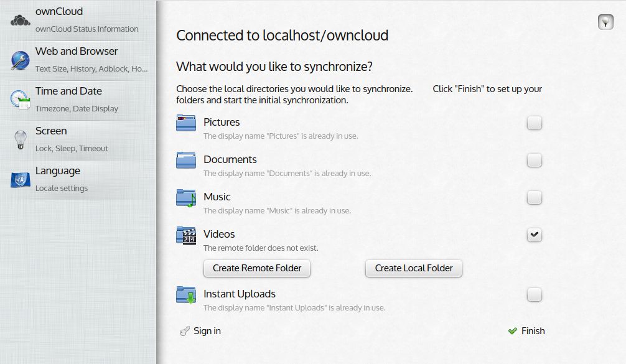Viewport: 626px width, 364px height.
Task: Click the Music folder icon
Action: (x=186, y=198)
